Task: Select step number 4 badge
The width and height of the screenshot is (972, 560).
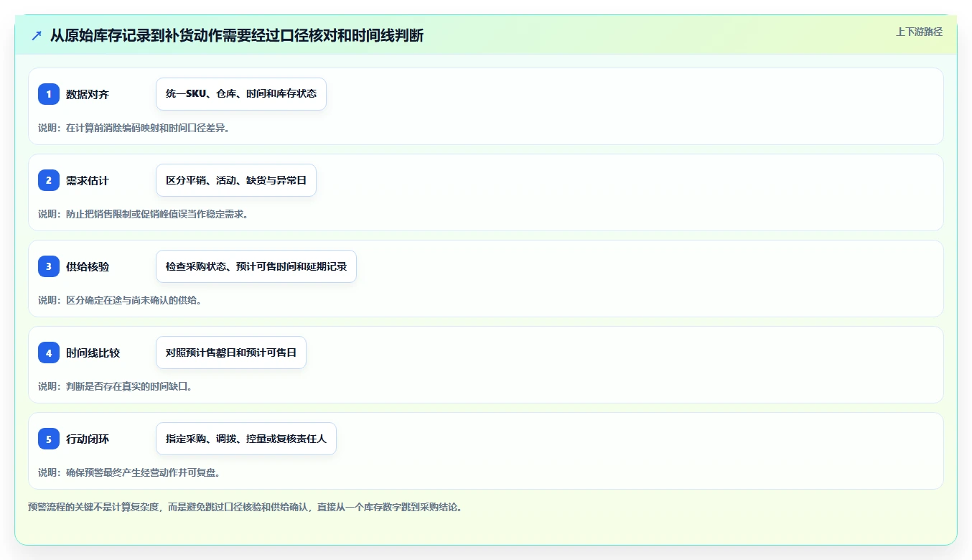Action: (49, 353)
